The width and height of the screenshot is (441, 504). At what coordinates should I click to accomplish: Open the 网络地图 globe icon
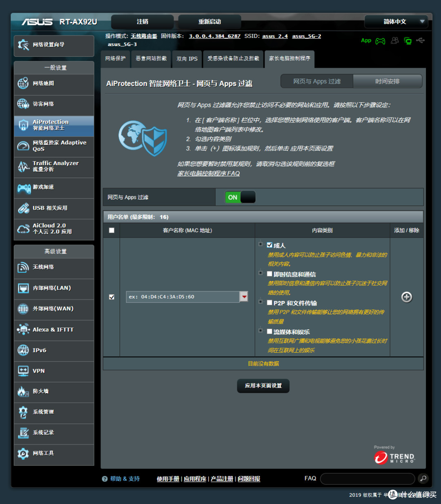coord(23,83)
